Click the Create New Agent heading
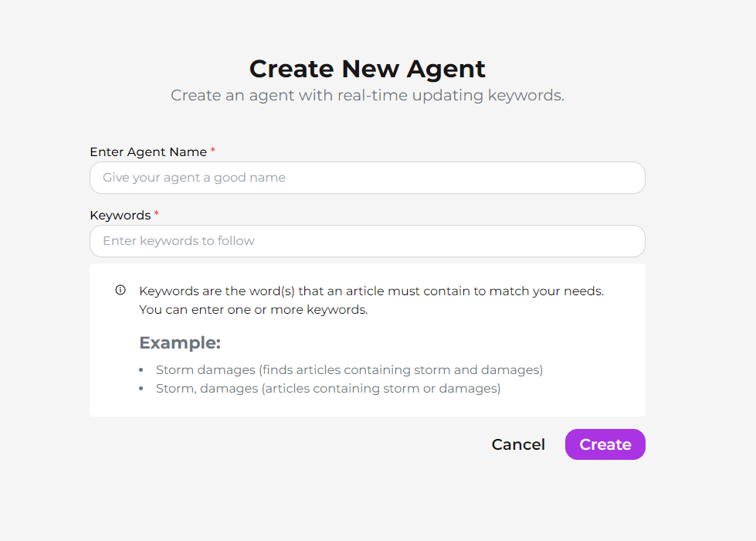The width and height of the screenshot is (756, 541). click(x=368, y=69)
